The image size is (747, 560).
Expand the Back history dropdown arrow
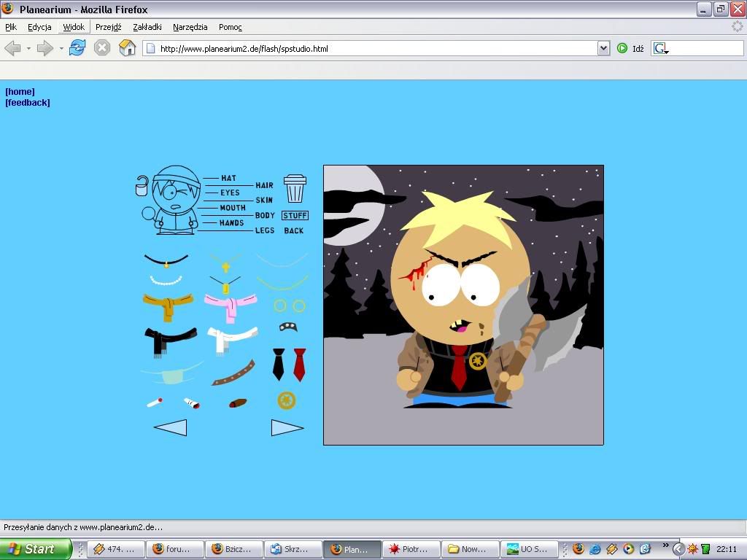(28, 49)
